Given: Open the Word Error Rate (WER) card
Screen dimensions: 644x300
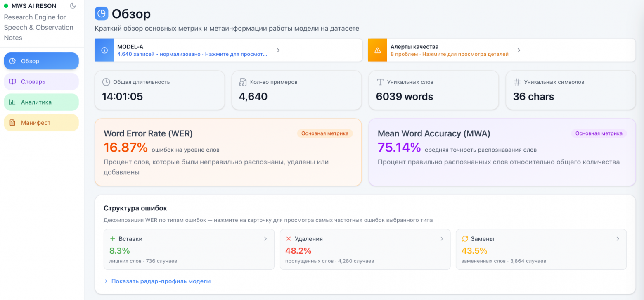Looking at the screenshot, I should [x=228, y=152].
